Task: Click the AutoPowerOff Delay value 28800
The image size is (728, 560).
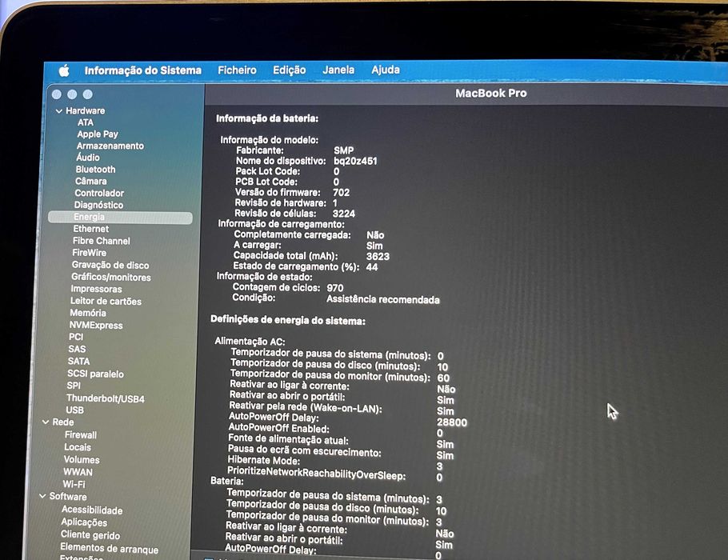Action: tap(452, 422)
